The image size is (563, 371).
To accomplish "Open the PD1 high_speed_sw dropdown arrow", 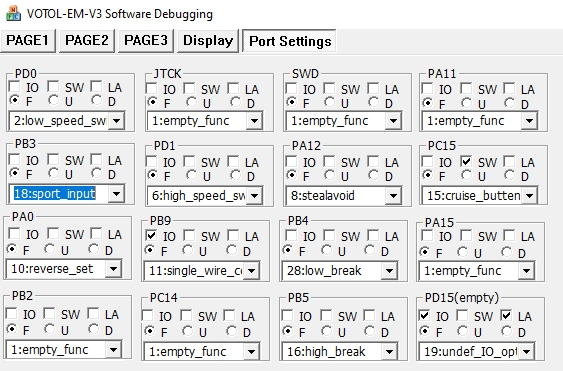I will click(254, 196).
